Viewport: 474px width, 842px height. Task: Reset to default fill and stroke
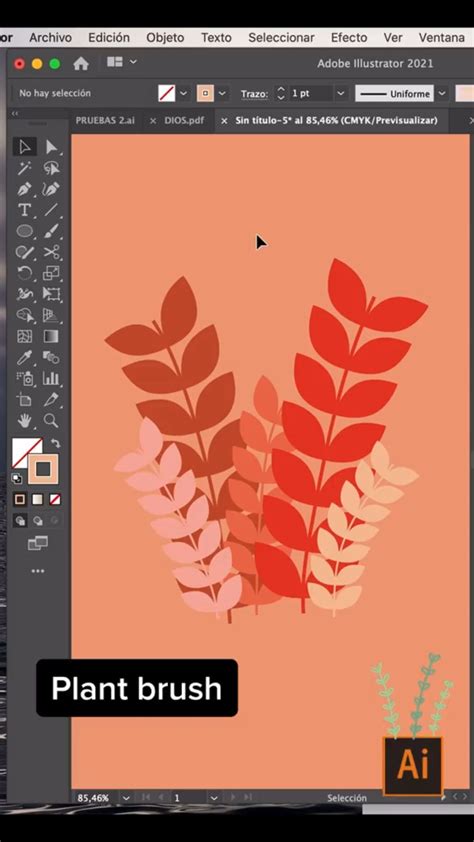tap(17, 478)
